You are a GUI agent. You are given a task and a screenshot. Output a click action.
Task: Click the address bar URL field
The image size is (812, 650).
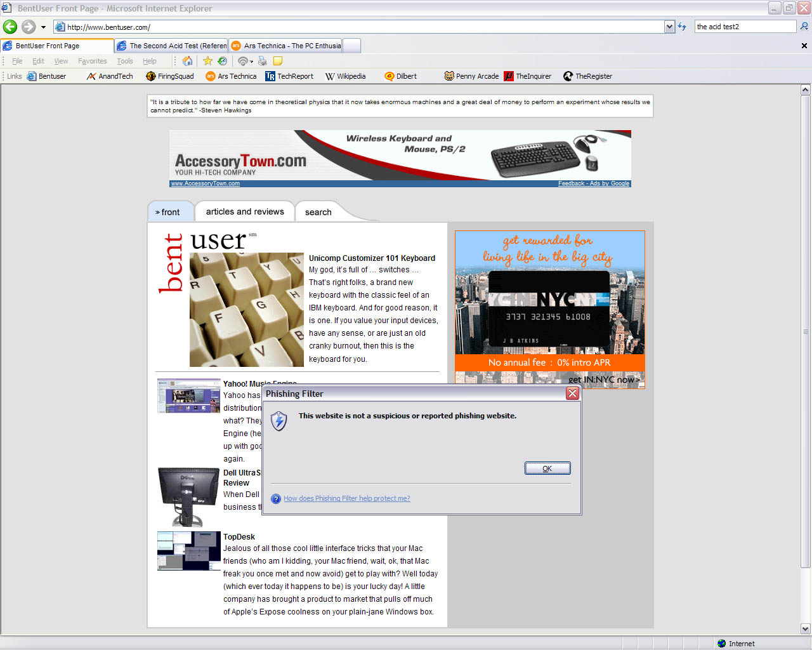[x=358, y=27]
